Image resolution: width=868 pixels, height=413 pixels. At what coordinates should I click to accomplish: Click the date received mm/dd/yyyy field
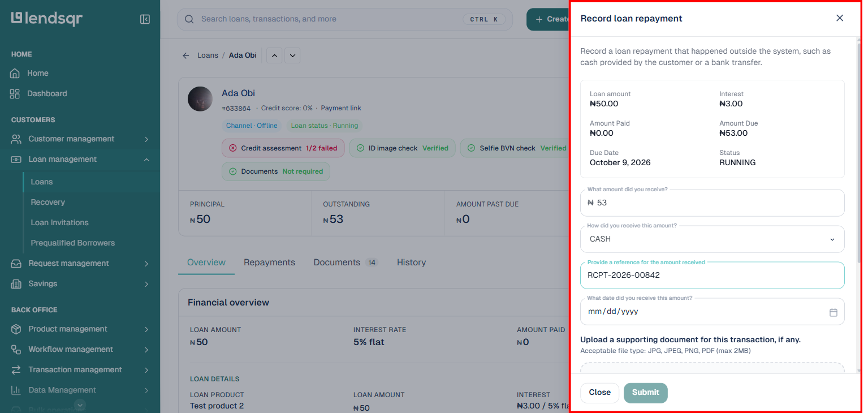click(712, 312)
